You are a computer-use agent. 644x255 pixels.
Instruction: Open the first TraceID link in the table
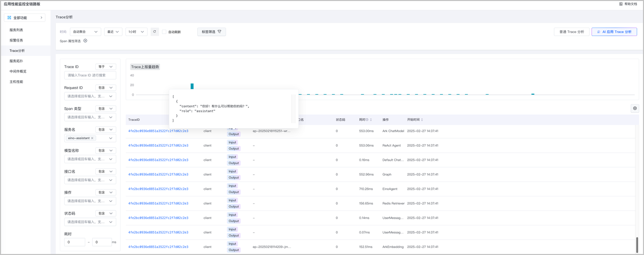[158, 131]
